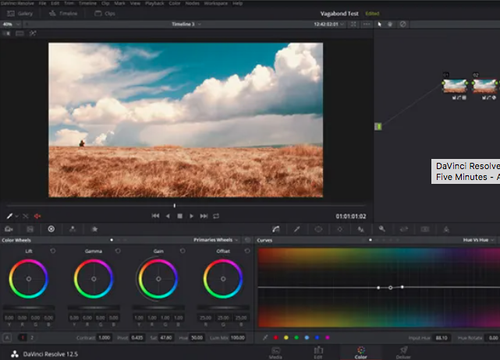
Task: Play in reverse
Action: coord(168,216)
